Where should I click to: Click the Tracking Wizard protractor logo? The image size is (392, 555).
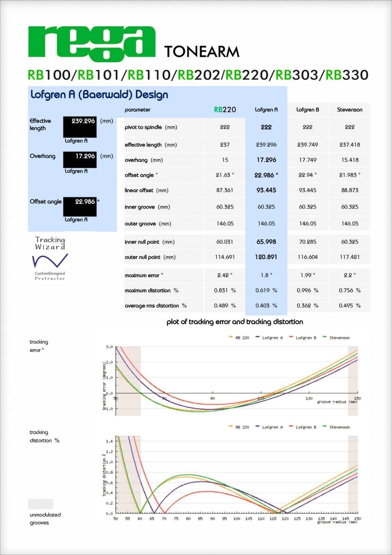[x=50, y=258]
